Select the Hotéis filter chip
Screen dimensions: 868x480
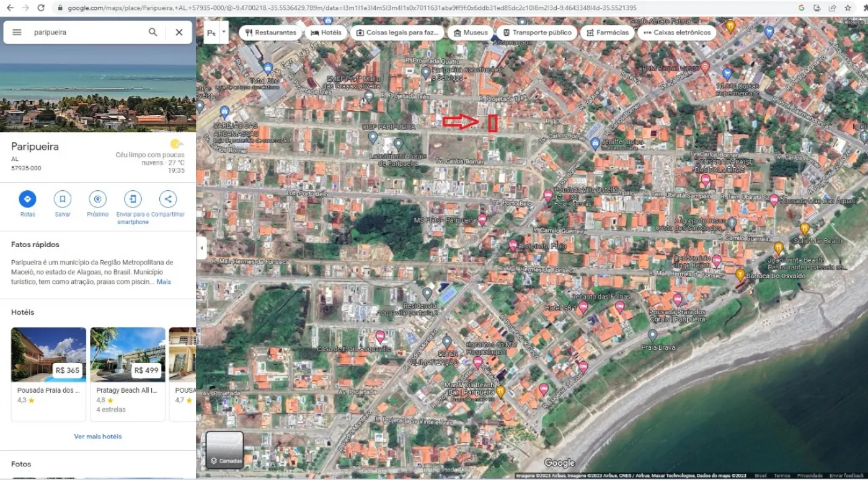click(325, 33)
